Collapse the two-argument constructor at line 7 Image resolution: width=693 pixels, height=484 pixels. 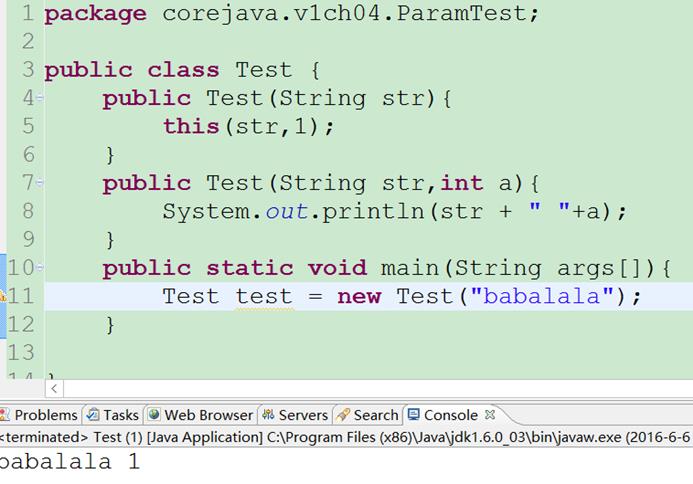pyautogui.click(x=40, y=182)
